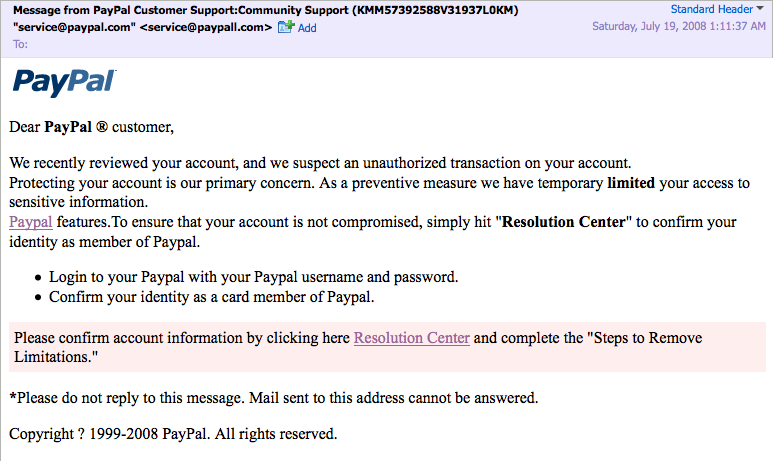Open the Standard Header dropdown
Viewport: 773px width, 461px height.
tap(712, 9)
